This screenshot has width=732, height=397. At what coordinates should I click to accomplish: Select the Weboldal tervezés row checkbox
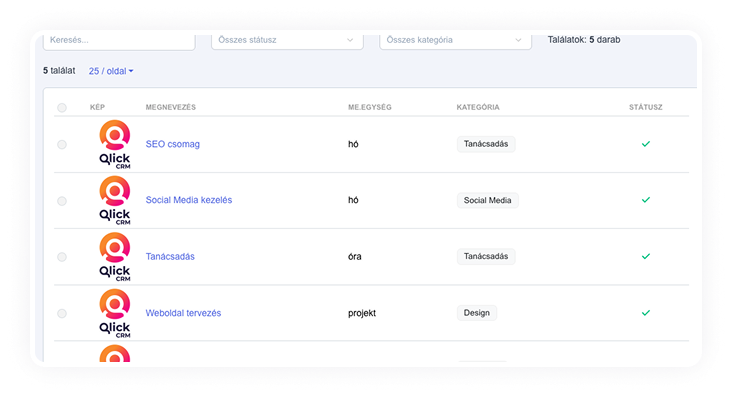[x=62, y=313]
